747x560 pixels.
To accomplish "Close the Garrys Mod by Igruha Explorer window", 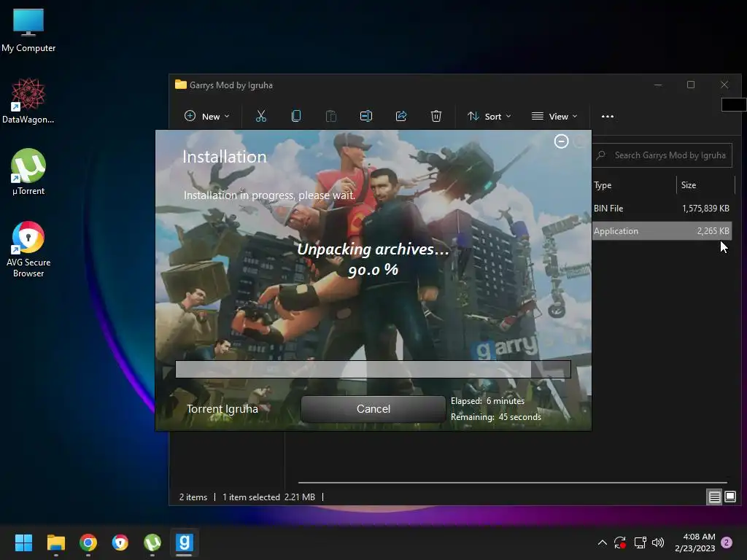I will tap(724, 85).
